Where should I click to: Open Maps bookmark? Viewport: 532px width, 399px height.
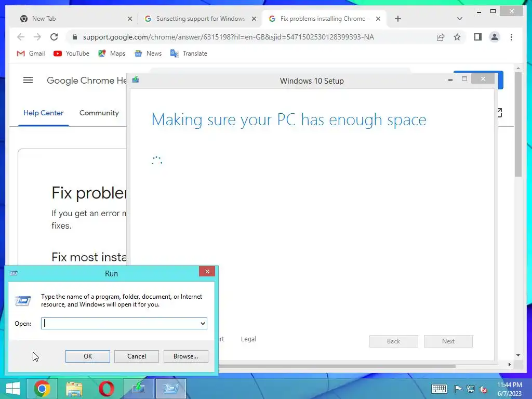112,54
